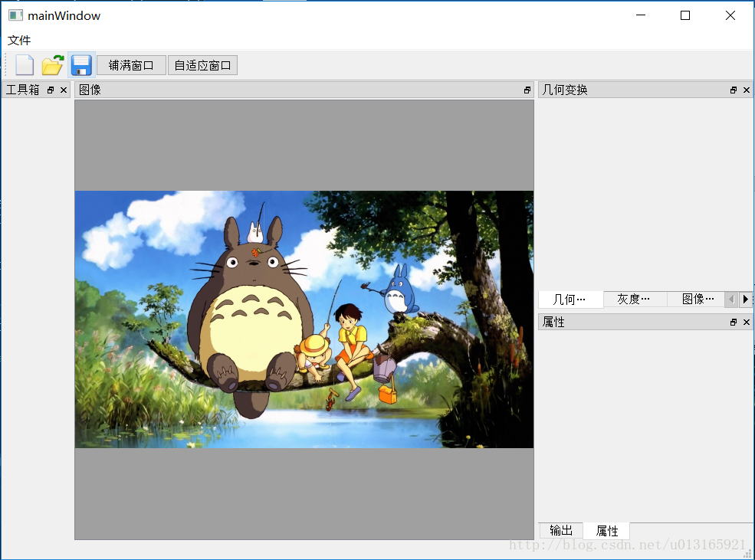Minimize the mainWindow window

click(x=640, y=15)
